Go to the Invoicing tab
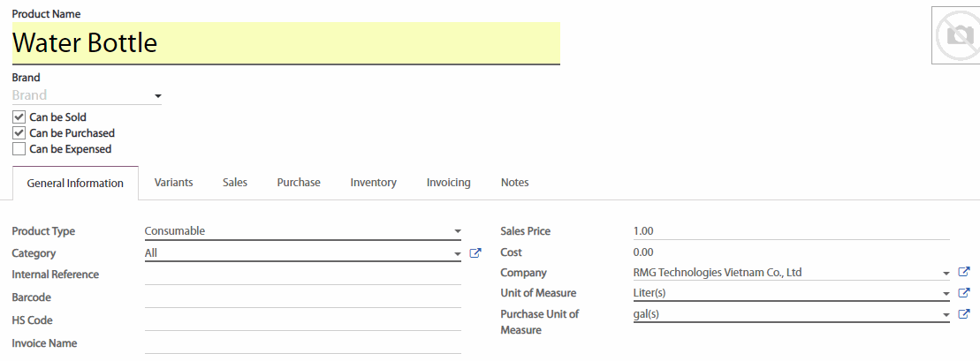The width and height of the screenshot is (980, 361). [x=448, y=183]
